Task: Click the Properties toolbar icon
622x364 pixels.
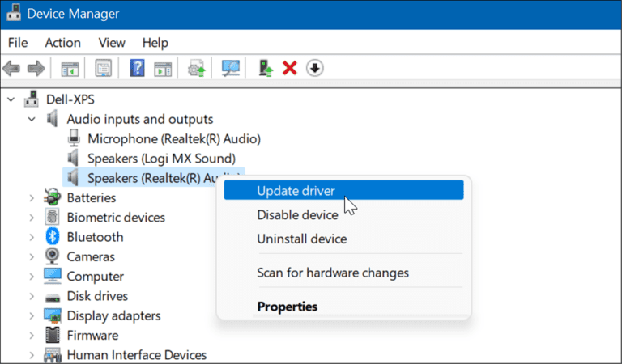Action: click(x=103, y=68)
